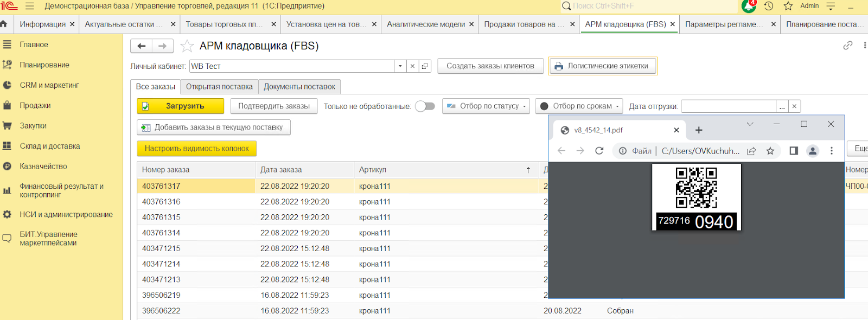Click the notifications bell icon
This screenshot has width=868, height=320.
point(749,6)
